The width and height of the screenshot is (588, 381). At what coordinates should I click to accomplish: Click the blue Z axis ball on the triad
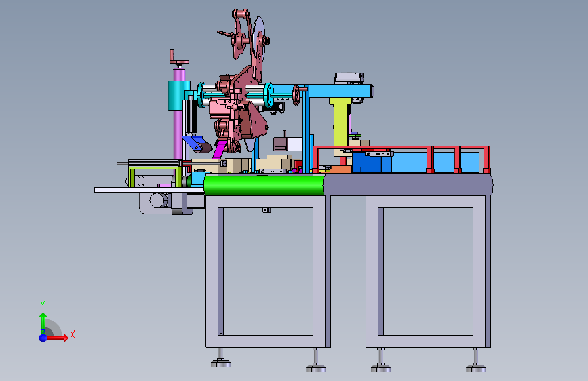pyautogui.click(x=43, y=338)
